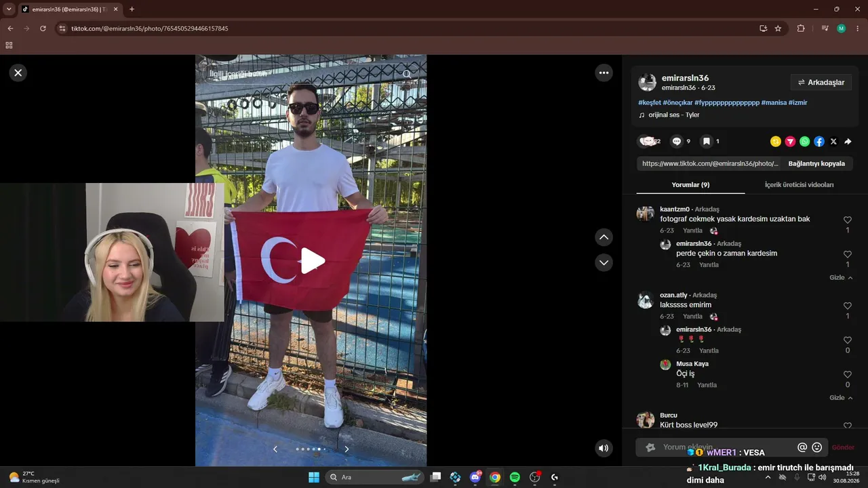Share the post to Facebook
This screenshot has width=868, height=488.
819,142
